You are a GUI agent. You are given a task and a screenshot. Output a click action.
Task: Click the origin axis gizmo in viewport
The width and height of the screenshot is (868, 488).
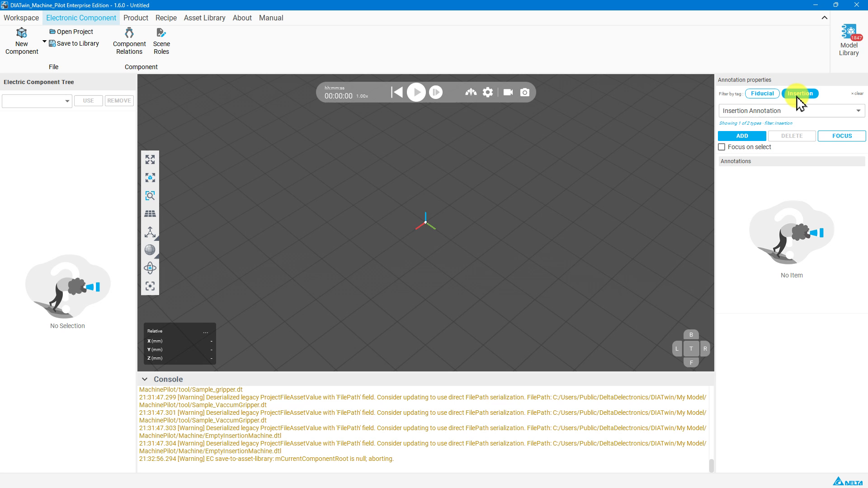pyautogui.click(x=425, y=222)
